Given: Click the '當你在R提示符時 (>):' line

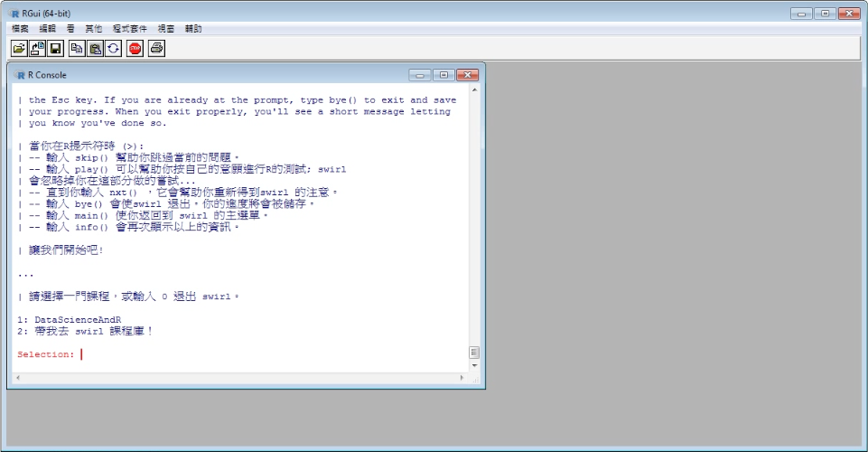Looking at the screenshot, I should tap(80, 146).
